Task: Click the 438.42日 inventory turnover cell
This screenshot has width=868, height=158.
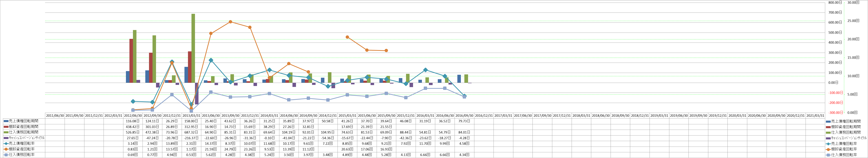Action: click(x=133, y=127)
